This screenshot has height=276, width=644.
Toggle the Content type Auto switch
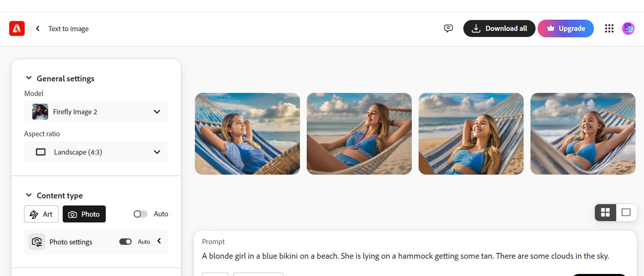[x=140, y=214]
